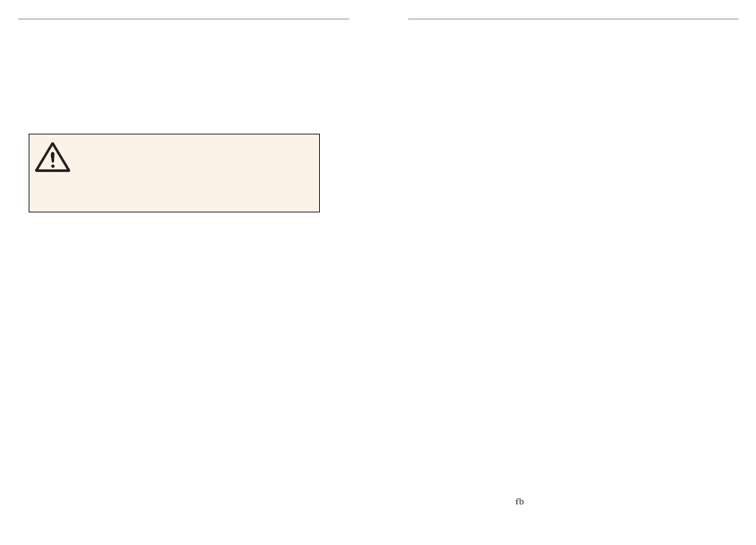Viewport: 756px width, 545px height.
Task: Click the warning triangle caution icon
Action: [x=53, y=157]
